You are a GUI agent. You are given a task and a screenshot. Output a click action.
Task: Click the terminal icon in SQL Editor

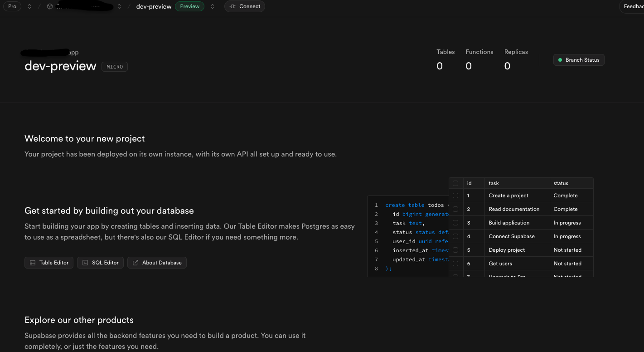coord(85,263)
